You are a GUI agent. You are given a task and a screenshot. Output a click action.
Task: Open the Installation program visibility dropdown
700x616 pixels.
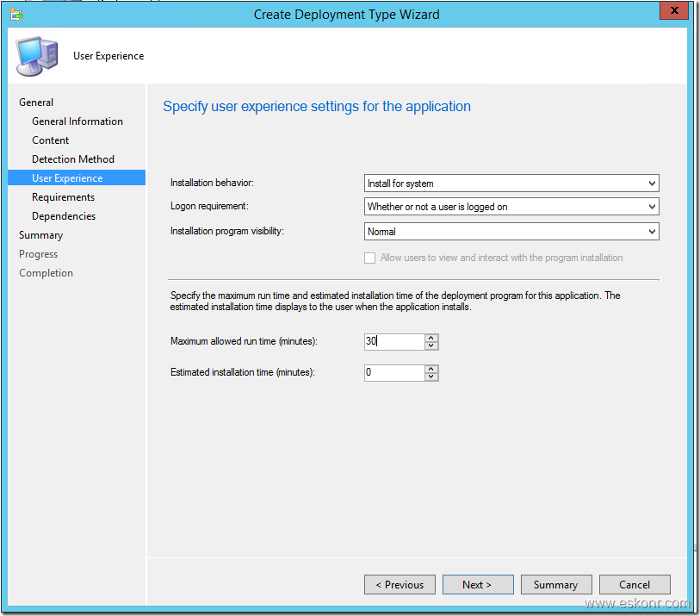[x=651, y=231]
